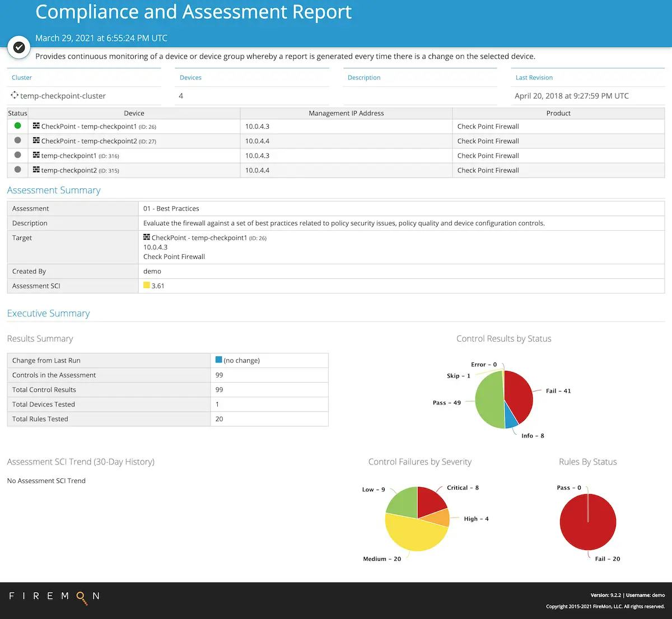Toggle the green status indicator for temp-checkpoint1

(17, 126)
